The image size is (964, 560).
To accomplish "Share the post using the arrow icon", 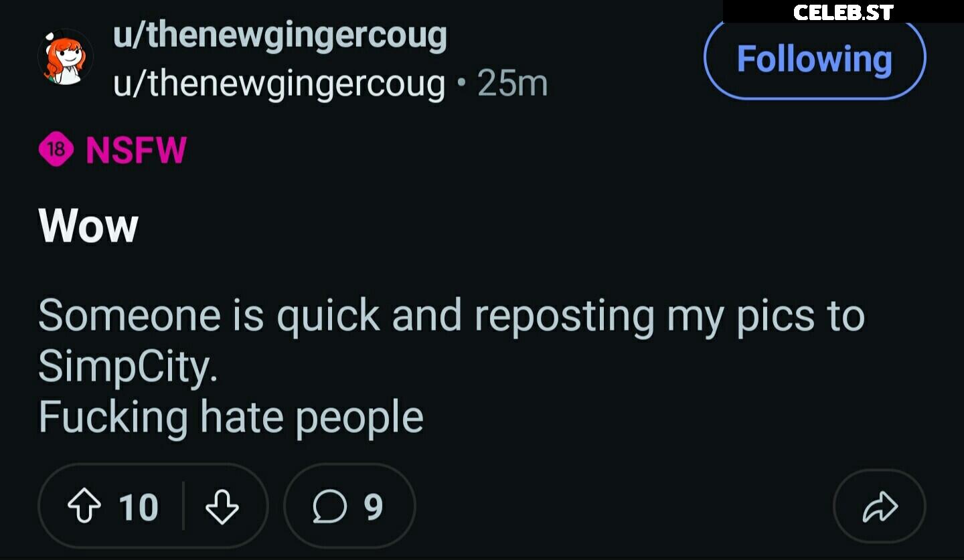I will click(879, 506).
